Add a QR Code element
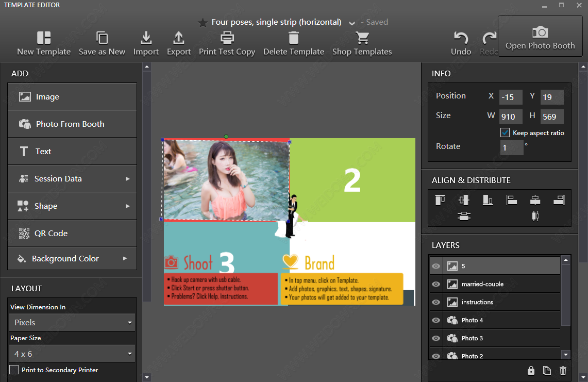 [72, 233]
